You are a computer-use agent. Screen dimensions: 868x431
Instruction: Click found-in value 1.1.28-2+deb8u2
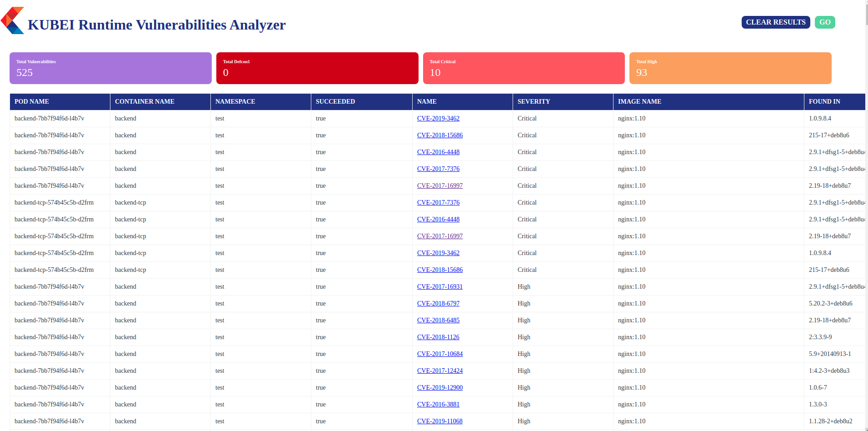click(x=830, y=421)
